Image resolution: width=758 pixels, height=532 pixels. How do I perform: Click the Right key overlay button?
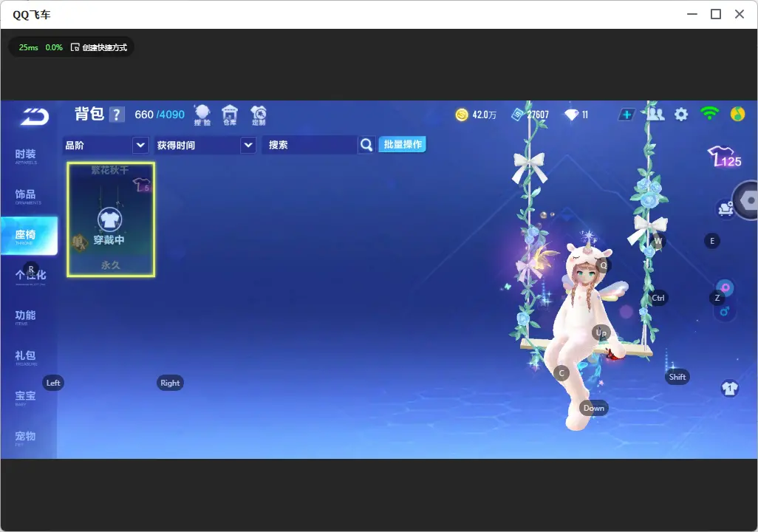pyautogui.click(x=170, y=383)
